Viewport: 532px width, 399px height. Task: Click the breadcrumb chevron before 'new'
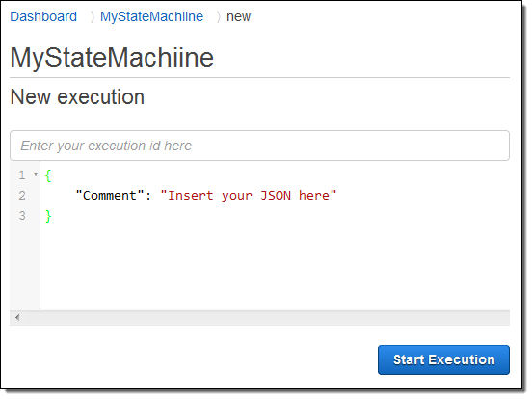click(x=219, y=16)
